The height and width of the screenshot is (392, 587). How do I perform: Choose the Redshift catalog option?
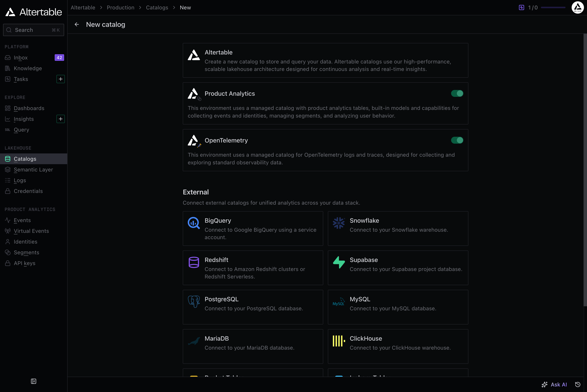tap(253, 268)
